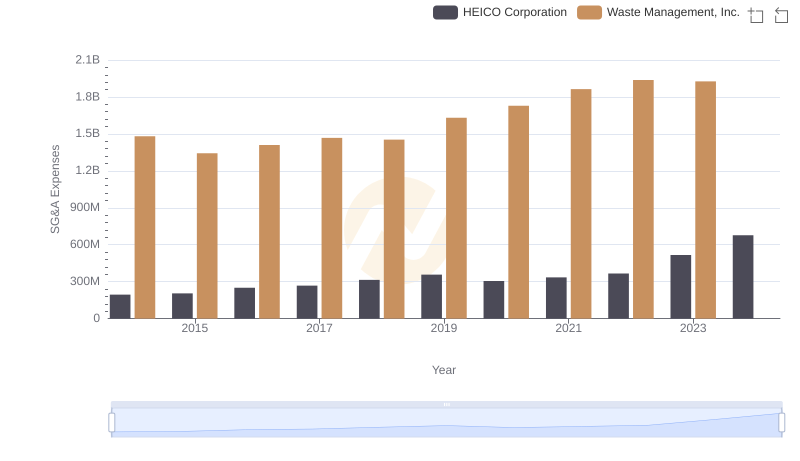Click the HEICO bar for 2024
Viewport: 800px width, 461px height.
click(743, 277)
